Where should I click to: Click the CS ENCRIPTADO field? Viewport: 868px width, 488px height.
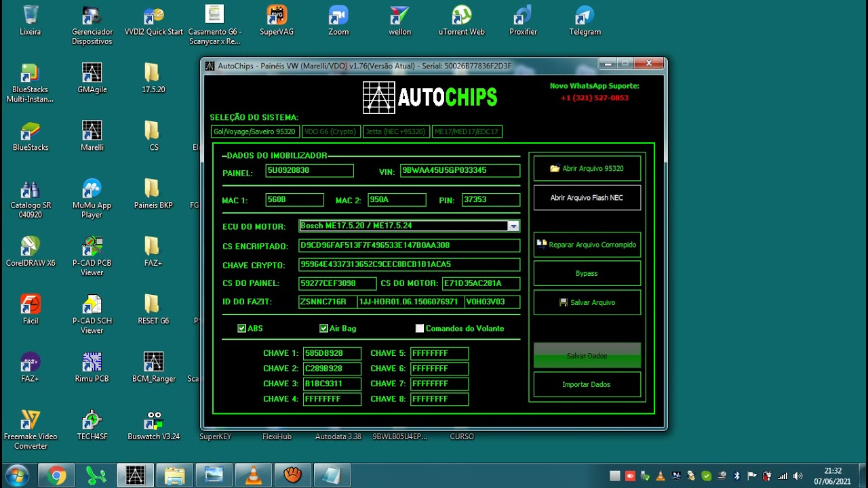pos(410,245)
